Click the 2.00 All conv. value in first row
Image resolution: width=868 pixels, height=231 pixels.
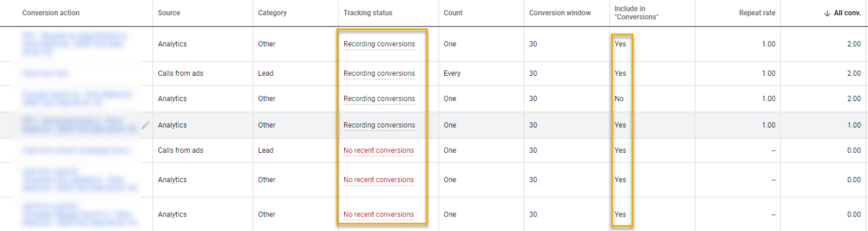pyautogui.click(x=854, y=44)
